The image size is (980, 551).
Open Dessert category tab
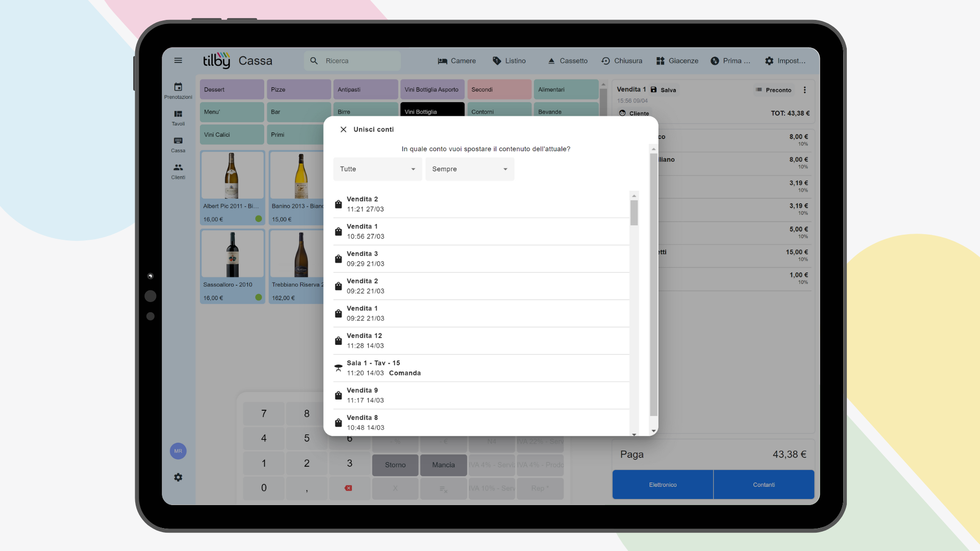point(232,89)
